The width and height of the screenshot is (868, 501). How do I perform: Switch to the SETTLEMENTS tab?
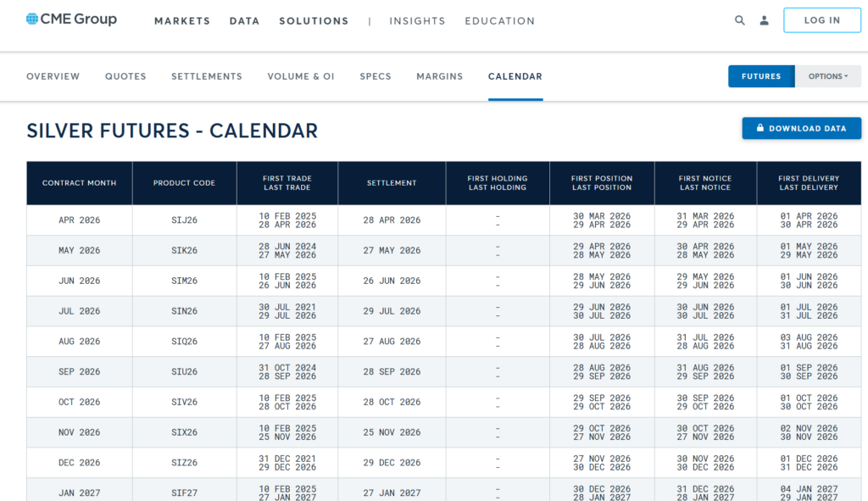click(x=207, y=76)
